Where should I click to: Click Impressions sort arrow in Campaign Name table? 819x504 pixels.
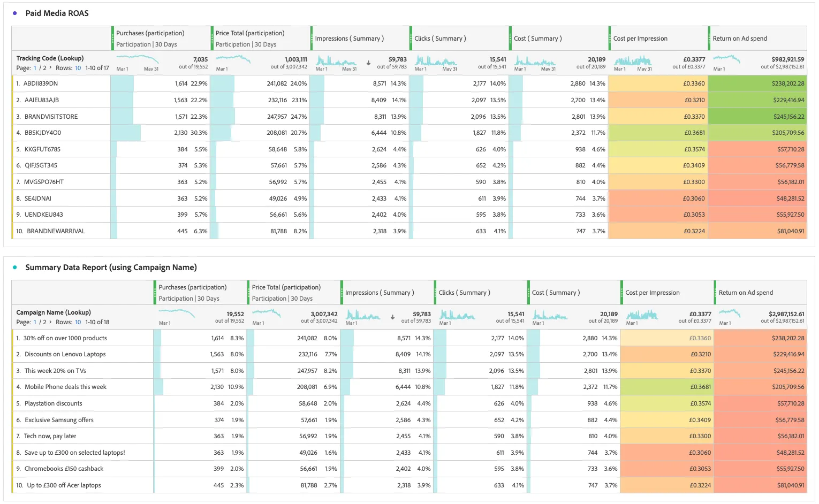392,317
